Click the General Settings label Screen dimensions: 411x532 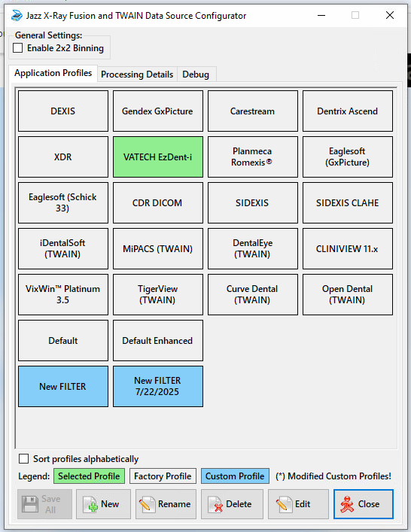[x=48, y=35]
